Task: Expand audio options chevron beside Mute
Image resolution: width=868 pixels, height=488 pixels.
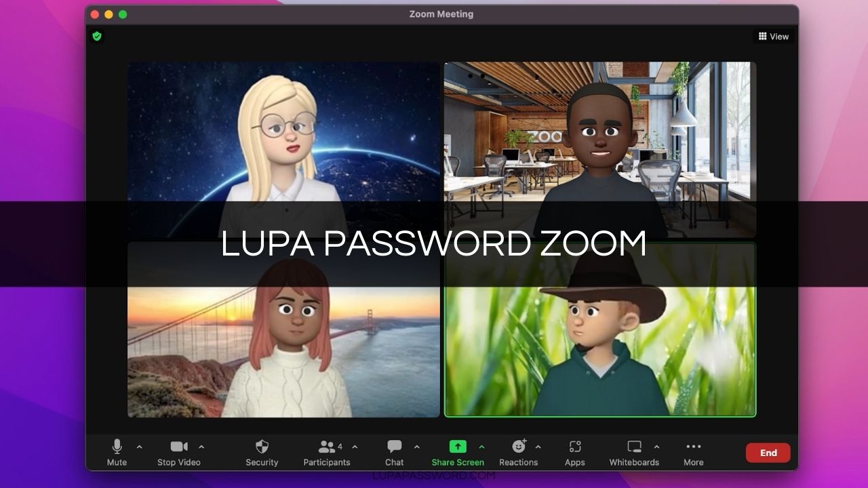Action: point(140,447)
